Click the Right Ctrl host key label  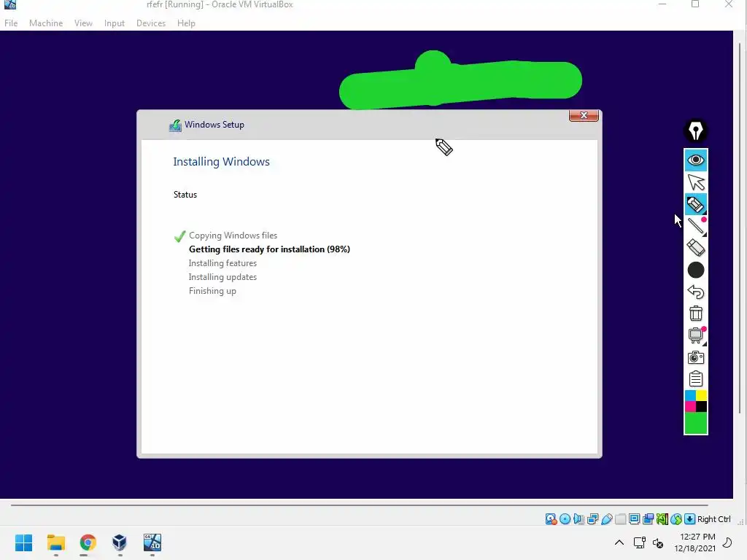(713, 519)
